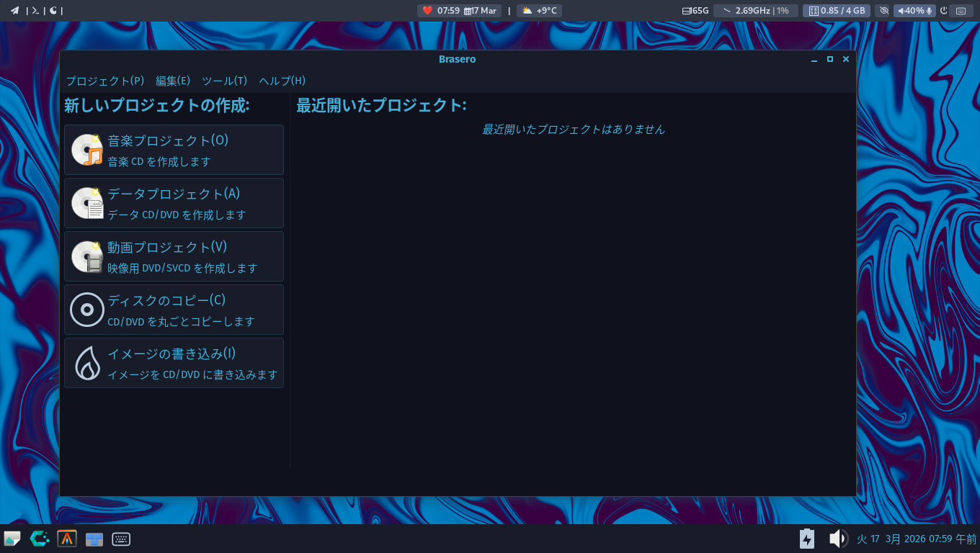The width and height of the screenshot is (980, 553).
Task: Open the paper plane launcher in top panel
Action: click(x=14, y=11)
